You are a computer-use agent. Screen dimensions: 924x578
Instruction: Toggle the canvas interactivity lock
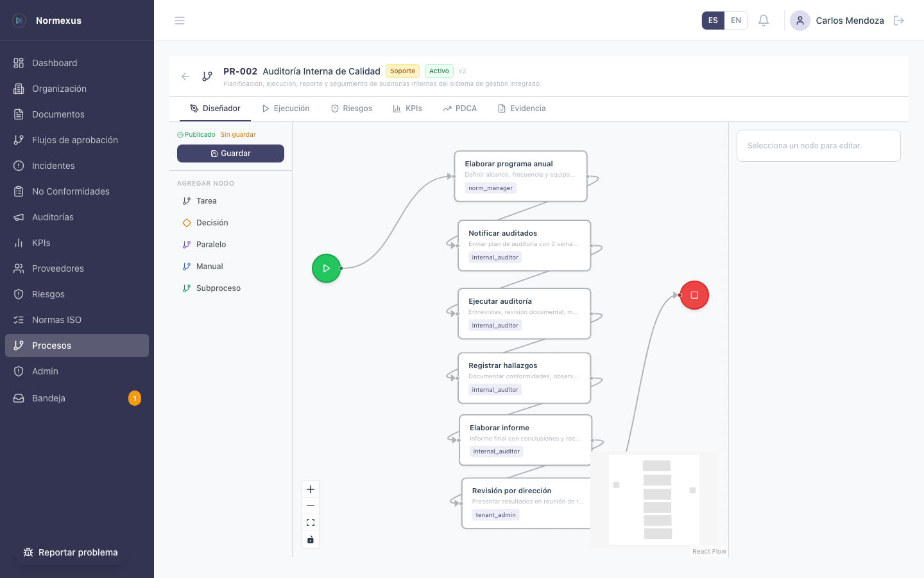(x=311, y=539)
